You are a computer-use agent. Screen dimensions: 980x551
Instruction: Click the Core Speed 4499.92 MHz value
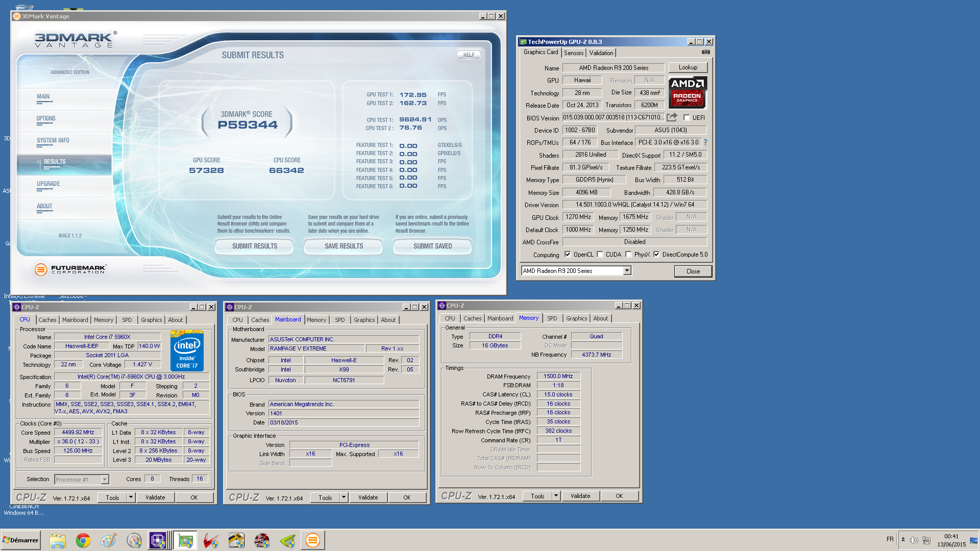pos(78,432)
